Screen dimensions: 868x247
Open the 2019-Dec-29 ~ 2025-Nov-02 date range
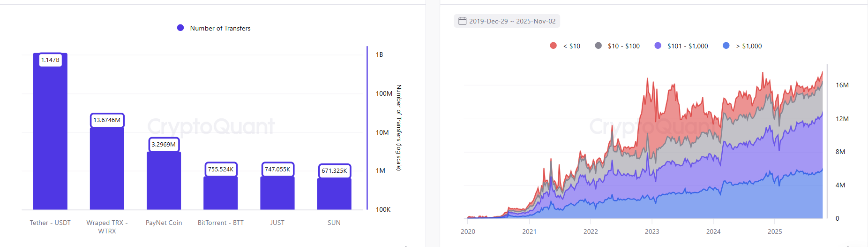(x=512, y=21)
